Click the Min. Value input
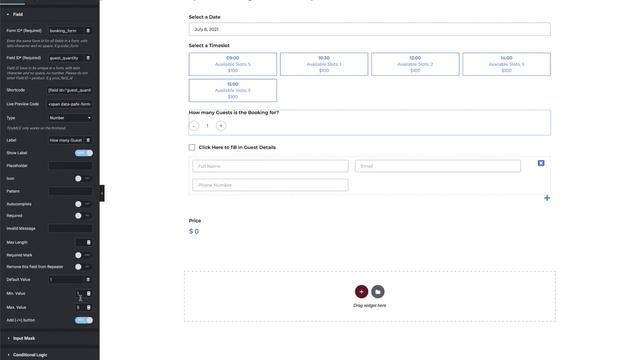 tap(80, 293)
